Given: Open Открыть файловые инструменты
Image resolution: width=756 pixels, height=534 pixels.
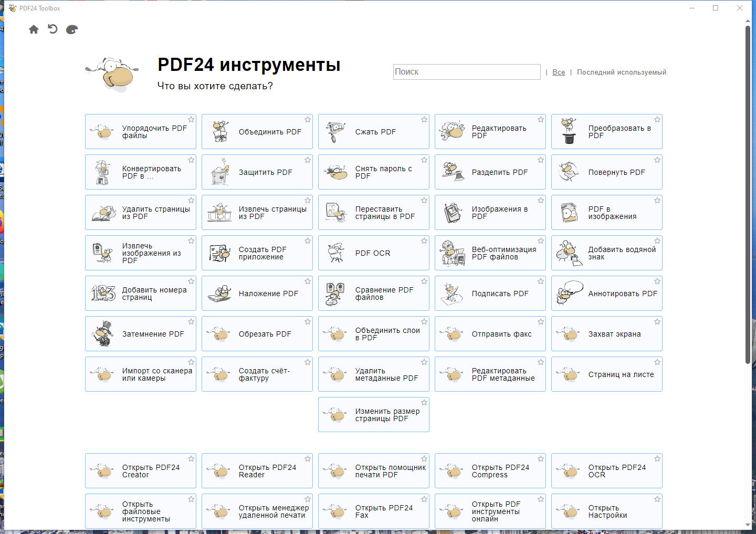Looking at the screenshot, I should (x=141, y=511).
